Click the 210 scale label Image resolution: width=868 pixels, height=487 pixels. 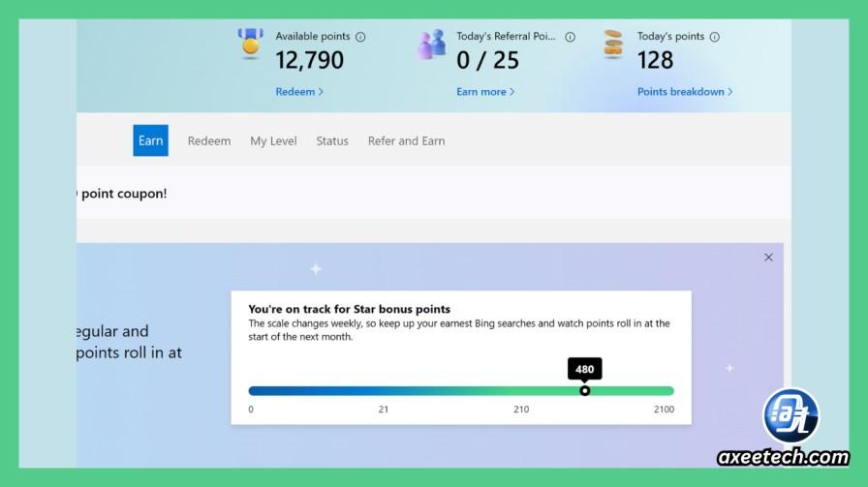point(521,410)
